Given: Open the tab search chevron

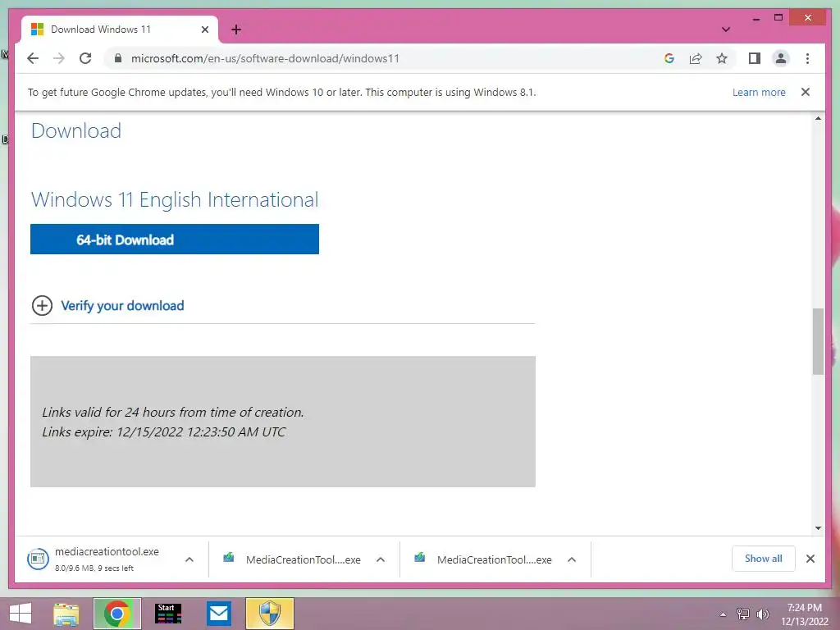Looking at the screenshot, I should [726, 30].
